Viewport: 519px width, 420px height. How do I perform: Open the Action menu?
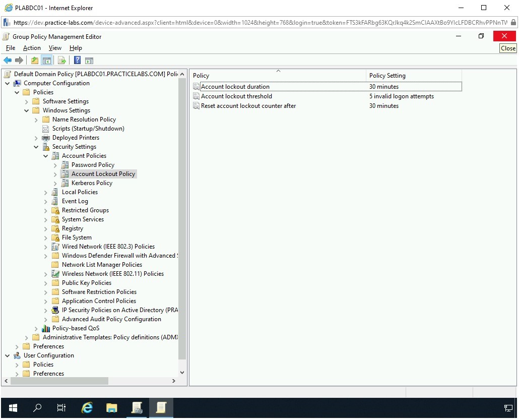point(32,48)
